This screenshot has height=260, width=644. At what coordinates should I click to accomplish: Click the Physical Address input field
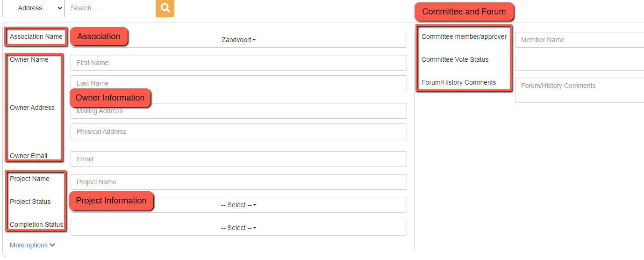pyautogui.click(x=238, y=131)
